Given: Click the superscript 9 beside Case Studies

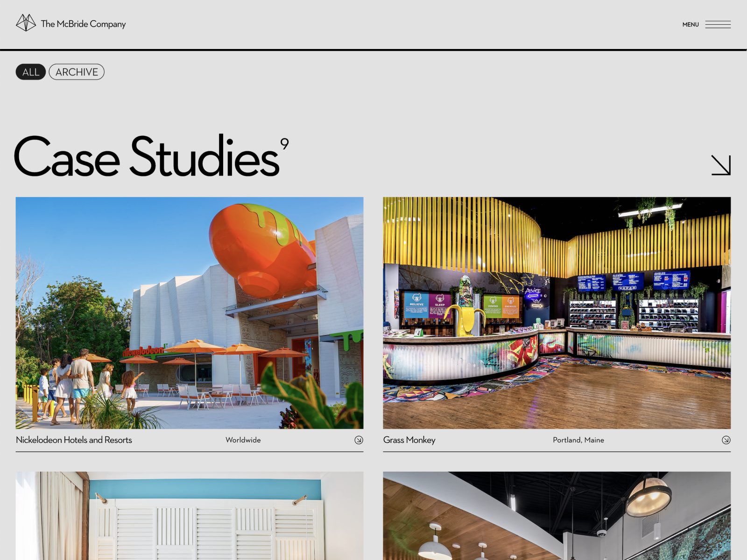Looking at the screenshot, I should point(284,145).
